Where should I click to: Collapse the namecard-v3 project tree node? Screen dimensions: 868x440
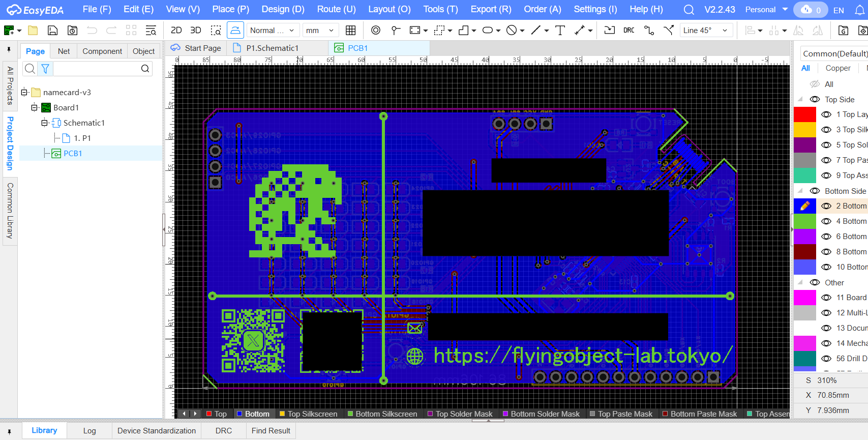coord(24,92)
